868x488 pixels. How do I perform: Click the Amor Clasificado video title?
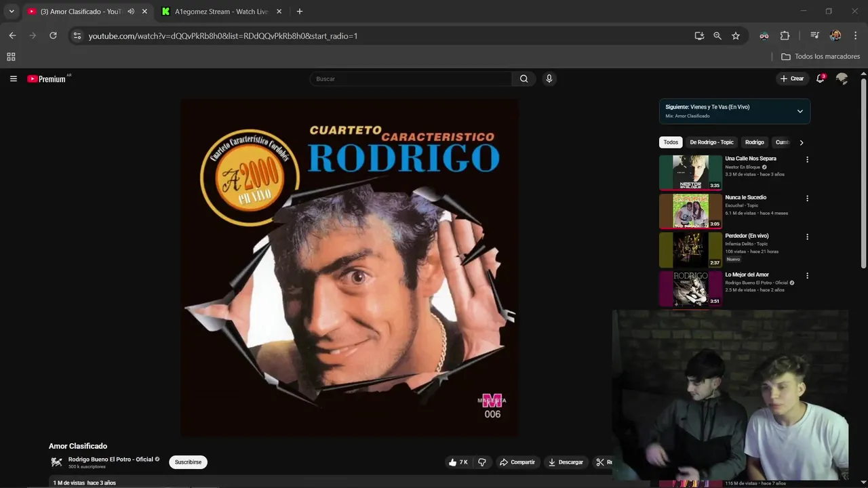78,446
